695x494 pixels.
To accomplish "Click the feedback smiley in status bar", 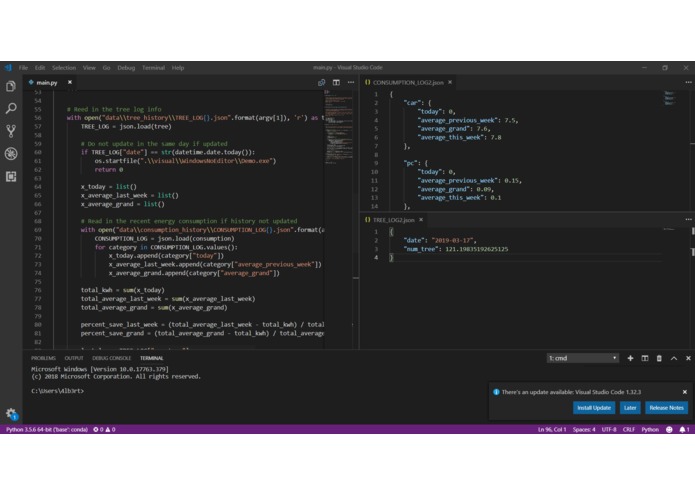I will click(669, 429).
